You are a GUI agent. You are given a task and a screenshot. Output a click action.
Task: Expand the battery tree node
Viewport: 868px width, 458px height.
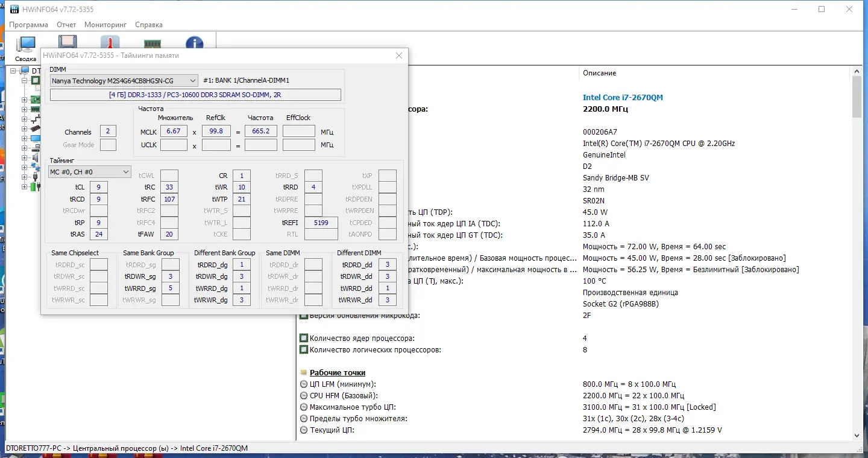point(25,186)
